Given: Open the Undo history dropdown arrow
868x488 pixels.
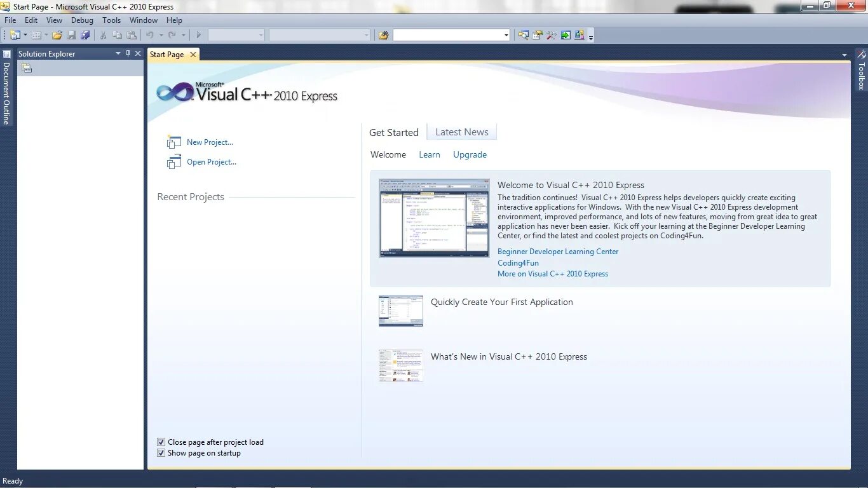Looking at the screenshot, I should [161, 36].
